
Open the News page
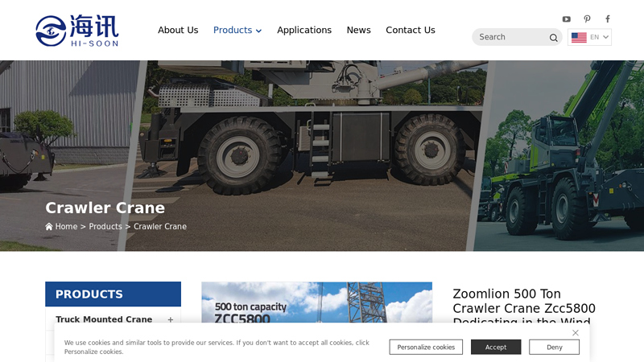pos(358,30)
